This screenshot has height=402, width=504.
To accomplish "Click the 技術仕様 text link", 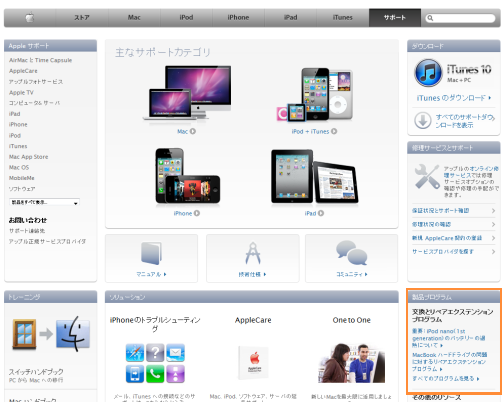I will (252, 275).
